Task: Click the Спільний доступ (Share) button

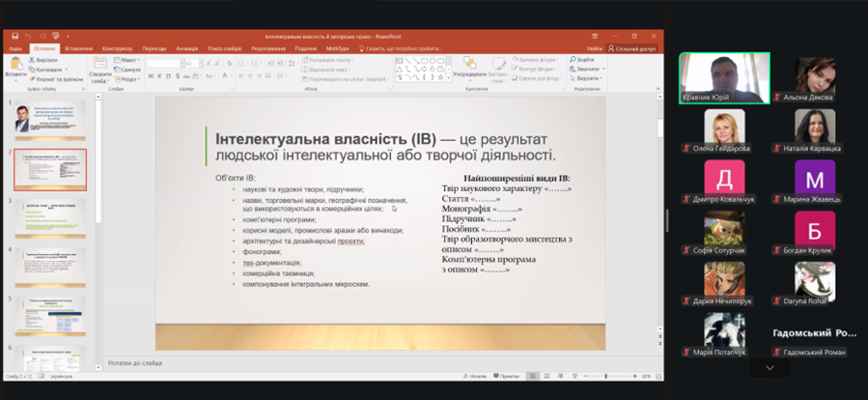Action: tap(633, 47)
